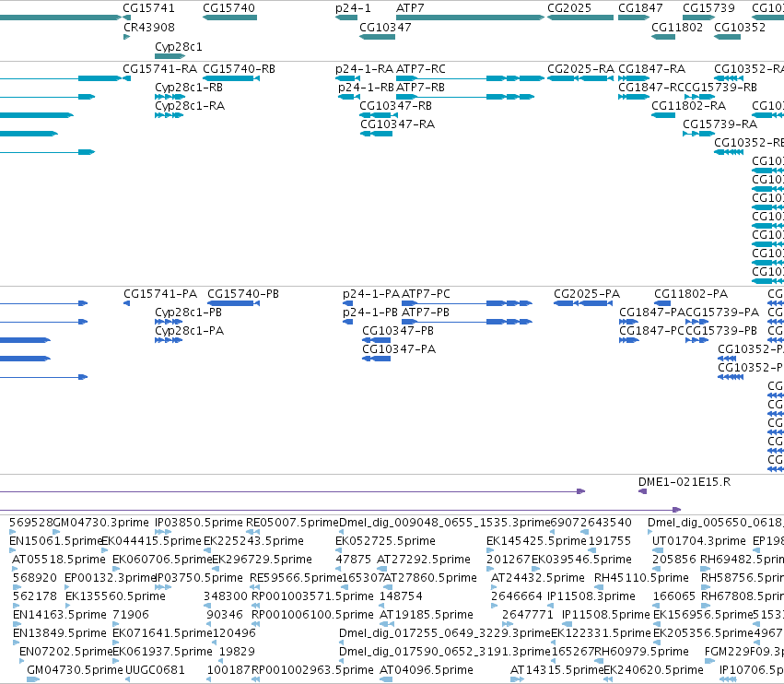Open EST RH45110.5prime
784x684 pixels.
tap(641, 577)
